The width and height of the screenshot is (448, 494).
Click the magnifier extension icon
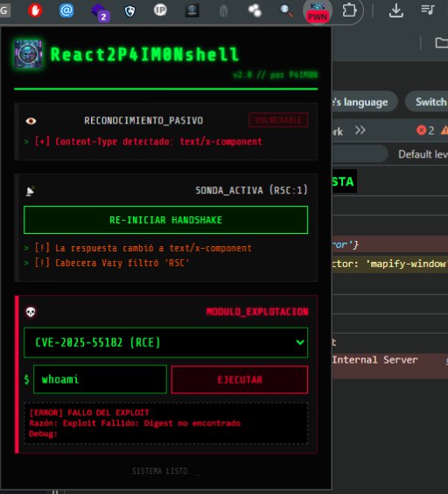pos(286,11)
